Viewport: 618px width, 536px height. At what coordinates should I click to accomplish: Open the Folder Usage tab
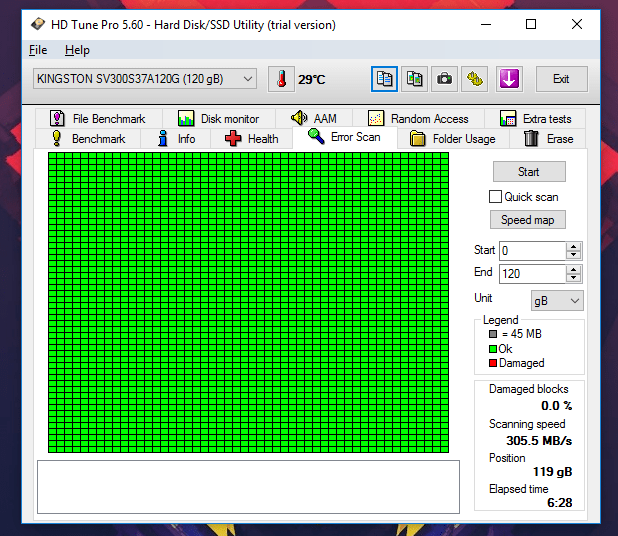[x=453, y=139]
